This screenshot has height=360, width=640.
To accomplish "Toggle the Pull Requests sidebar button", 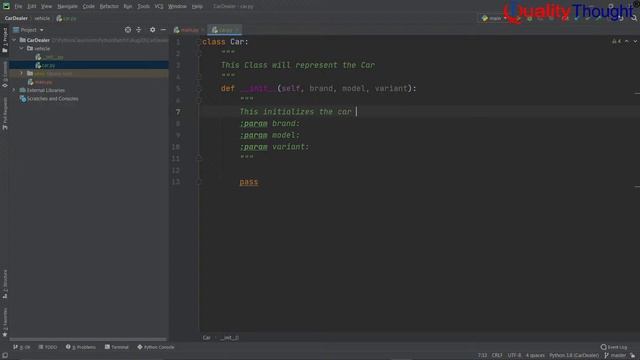I will [5, 113].
